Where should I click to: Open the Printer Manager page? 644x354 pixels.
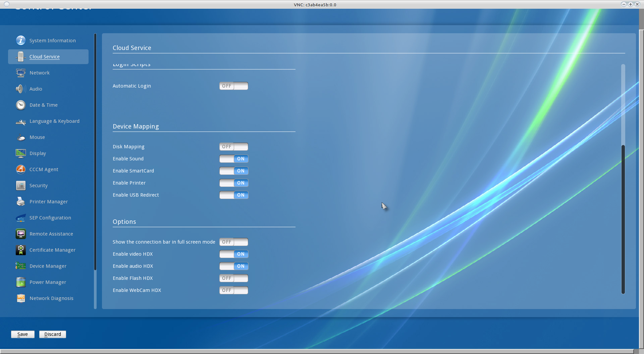pos(49,202)
